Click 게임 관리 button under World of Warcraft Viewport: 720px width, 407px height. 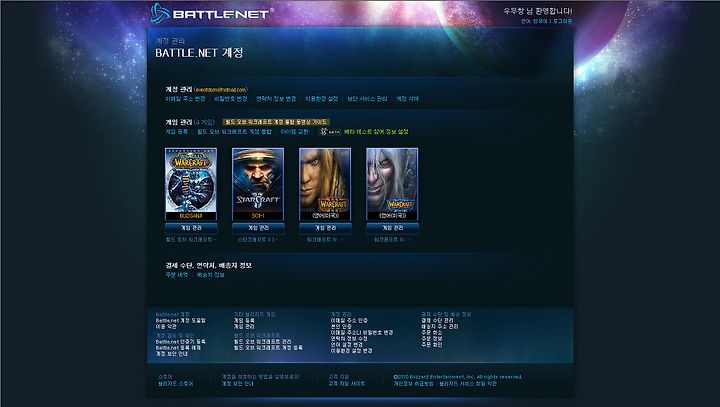tap(191, 228)
